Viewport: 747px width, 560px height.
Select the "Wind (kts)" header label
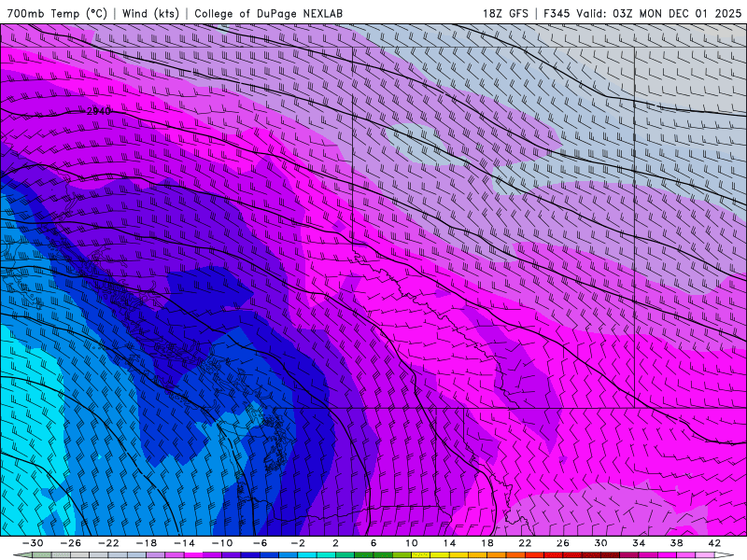click(x=150, y=13)
